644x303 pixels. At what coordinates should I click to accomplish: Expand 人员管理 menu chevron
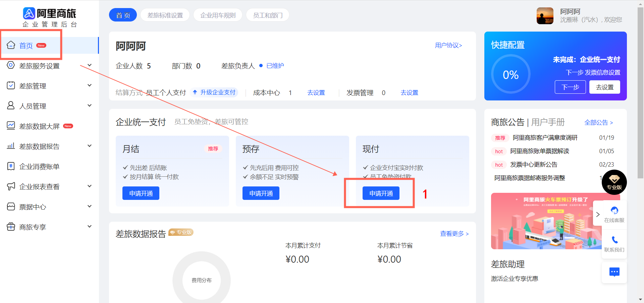(x=90, y=105)
